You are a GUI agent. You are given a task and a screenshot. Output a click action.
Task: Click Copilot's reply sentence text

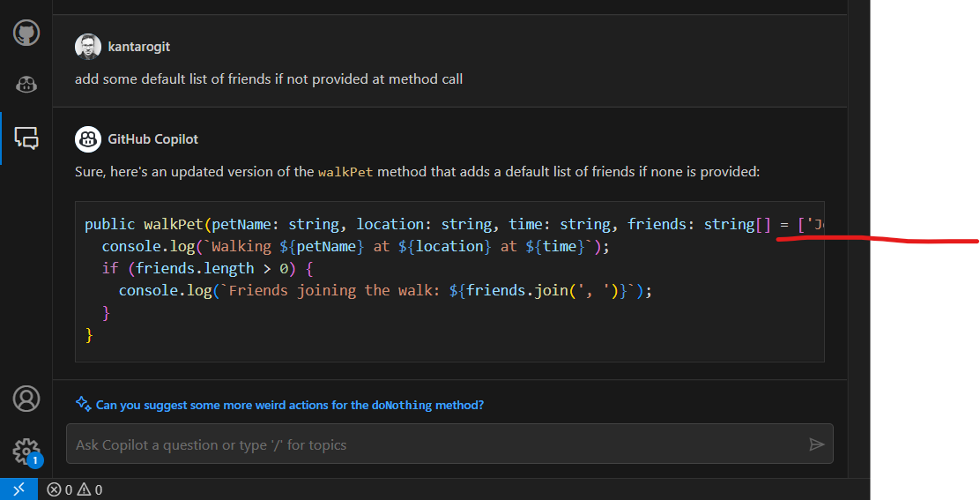pos(418,172)
